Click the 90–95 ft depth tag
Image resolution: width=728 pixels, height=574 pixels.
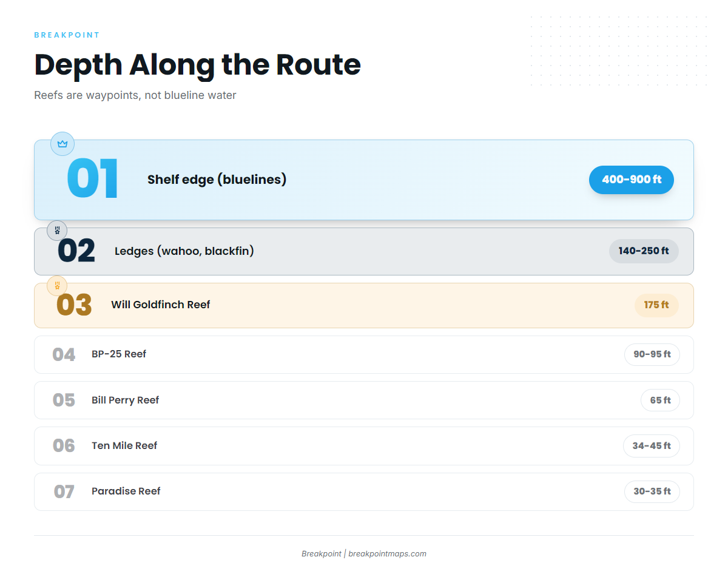652,354
